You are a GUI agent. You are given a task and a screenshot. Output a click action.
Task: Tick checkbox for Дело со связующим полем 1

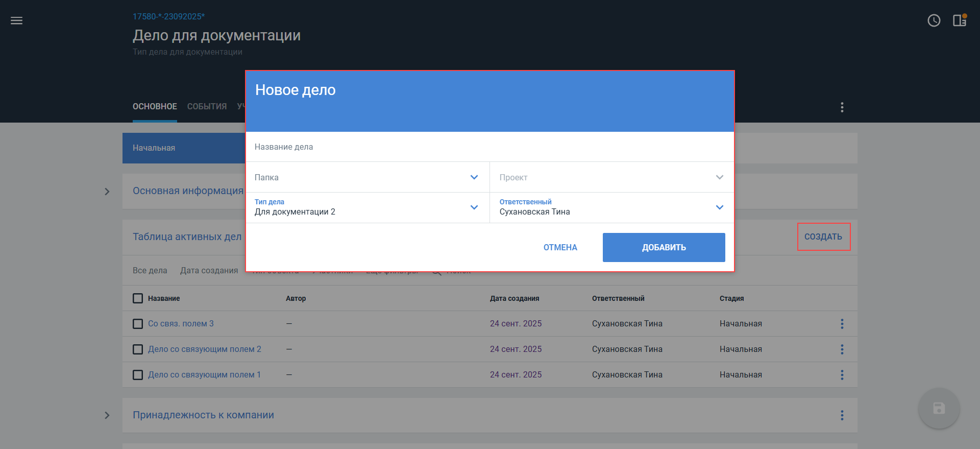click(138, 375)
